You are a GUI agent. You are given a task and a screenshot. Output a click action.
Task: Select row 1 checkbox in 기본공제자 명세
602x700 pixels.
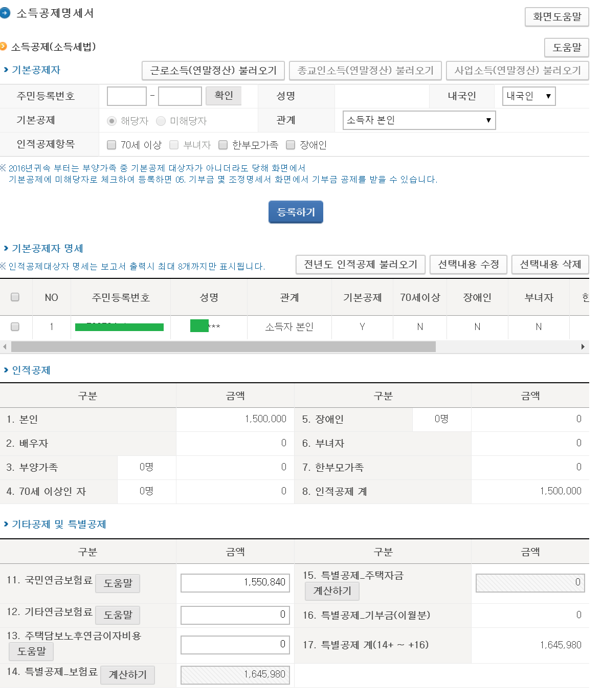[x=15, y=326]
